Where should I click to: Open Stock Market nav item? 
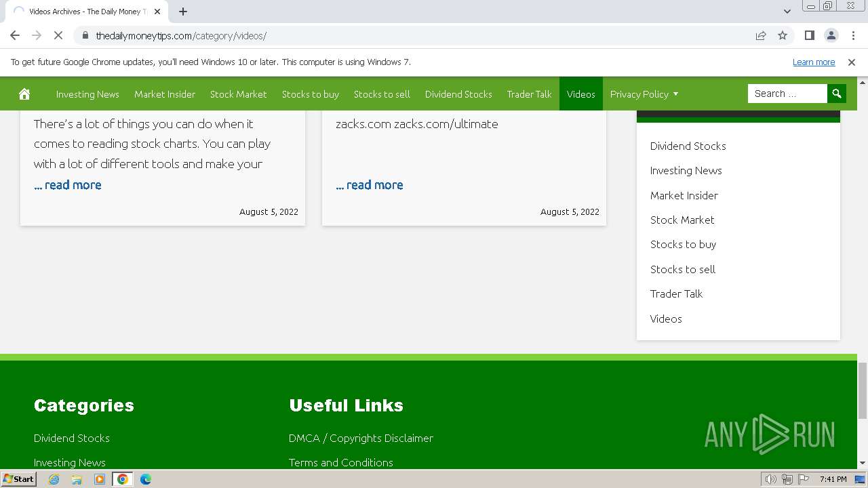(238, 94)
